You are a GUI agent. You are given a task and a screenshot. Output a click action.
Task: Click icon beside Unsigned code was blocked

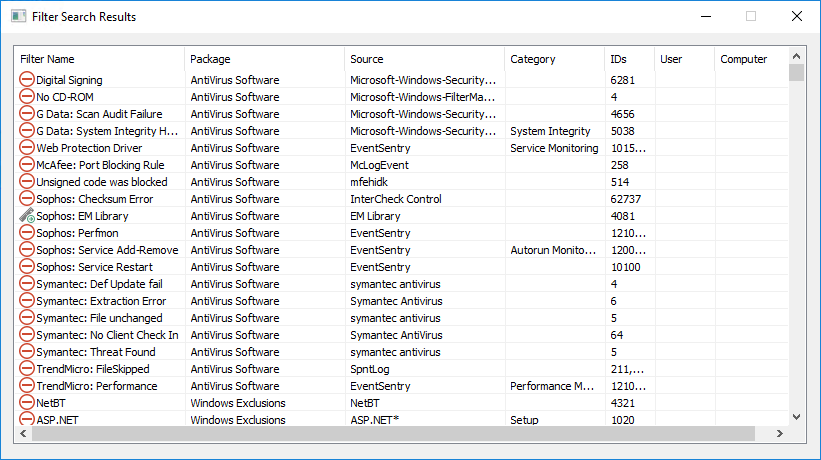[x=27, y=181]
